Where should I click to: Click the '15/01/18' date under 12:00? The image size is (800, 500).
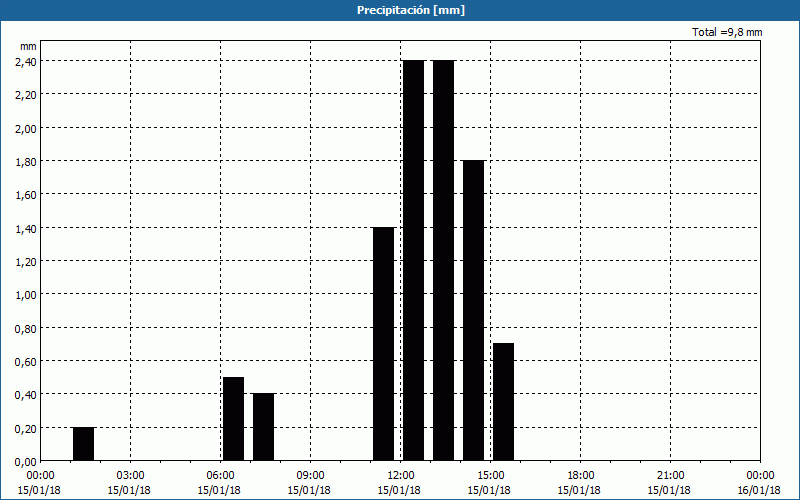[x=399, y=490]
